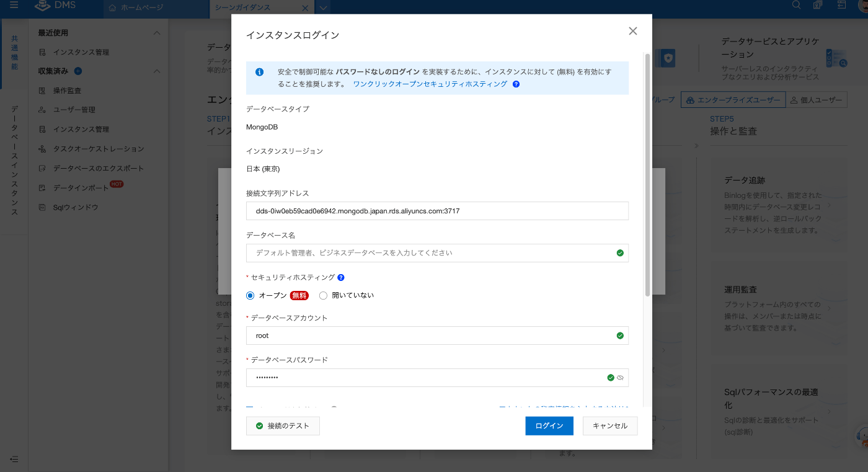The height and width of the screenshot is (472, 868).
Task: Expand the chevron beside データ追跡 card
Action: [x=830, y=205]
